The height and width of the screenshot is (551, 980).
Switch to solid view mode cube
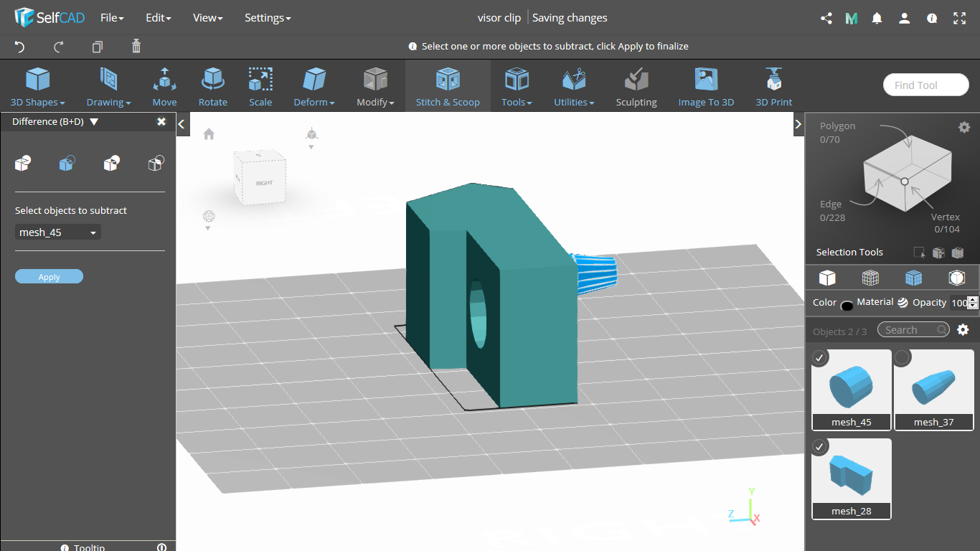827,278
